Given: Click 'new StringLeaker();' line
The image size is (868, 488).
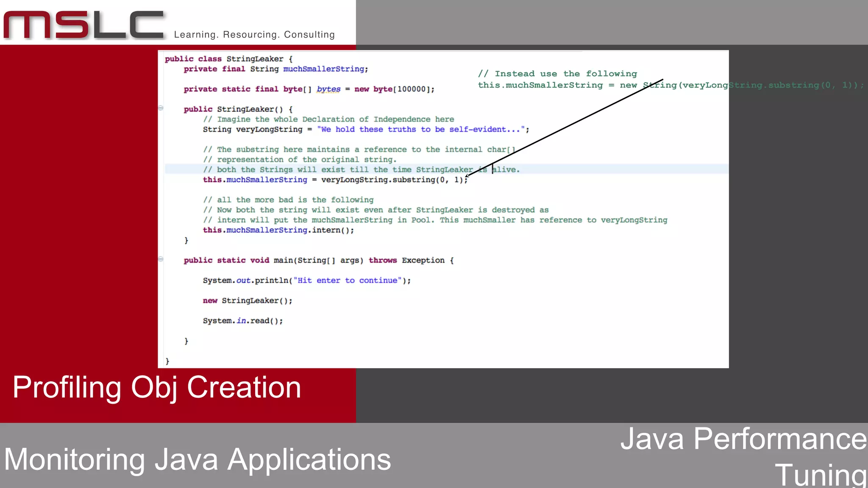Looking at the screenshot, I should click(248, 301).
